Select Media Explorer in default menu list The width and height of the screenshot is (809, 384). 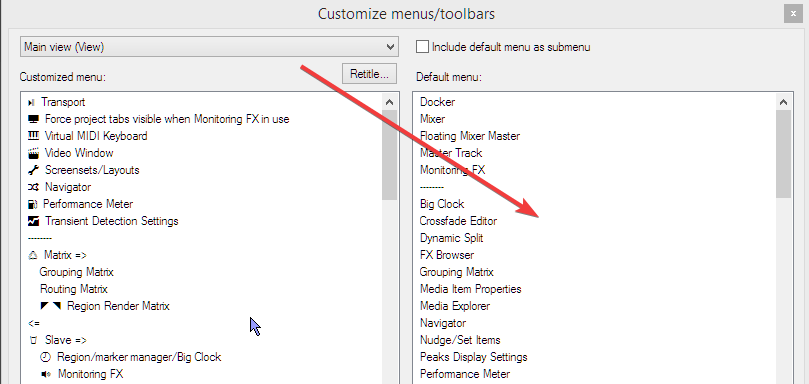pos(455,306)
